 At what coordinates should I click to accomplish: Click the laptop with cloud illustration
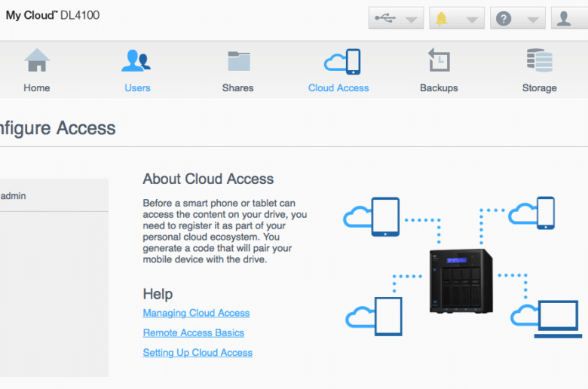pos(547,319)
